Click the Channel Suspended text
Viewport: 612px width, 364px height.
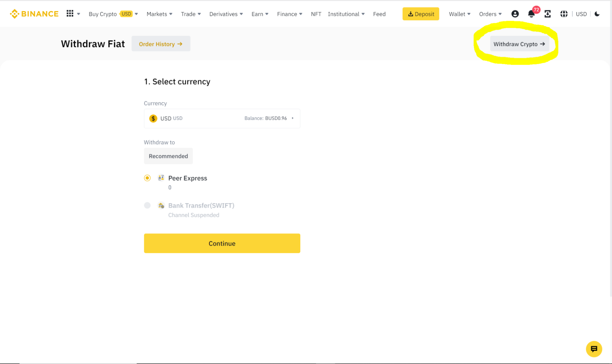[x=193, y=215]
